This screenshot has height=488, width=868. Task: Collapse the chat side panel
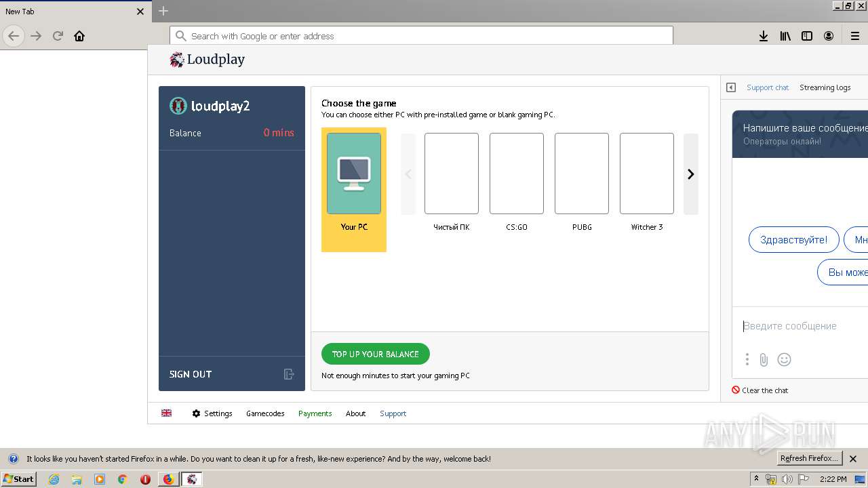click(731, 87)
